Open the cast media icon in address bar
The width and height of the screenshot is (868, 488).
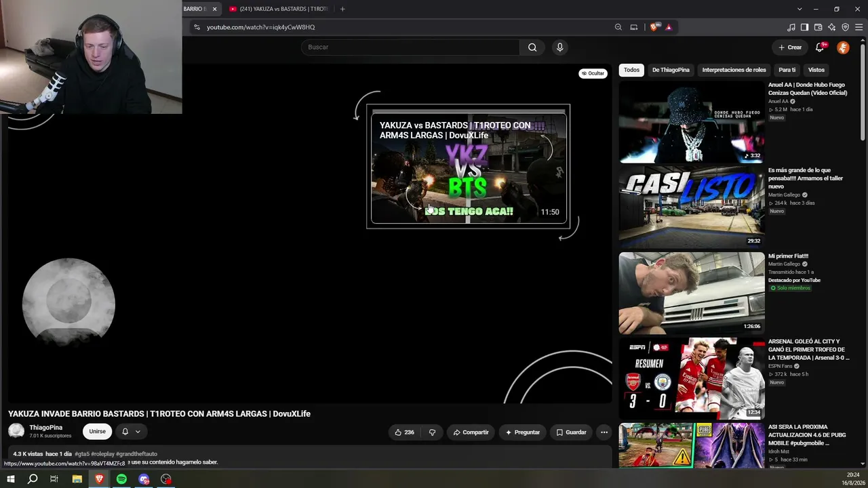(x=634, y=27)
